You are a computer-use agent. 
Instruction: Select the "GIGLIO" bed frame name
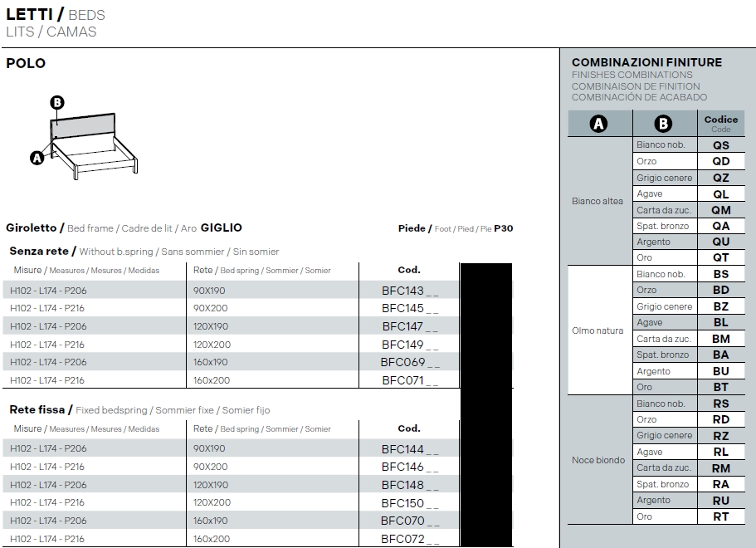tap(222, 228)
